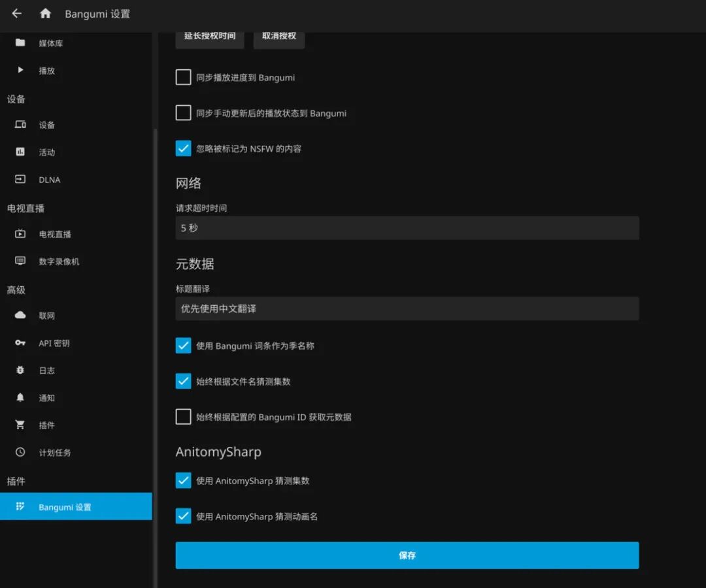Uncheck 忽略被标记为 NSFW 的内容

[x=183, y=148]
